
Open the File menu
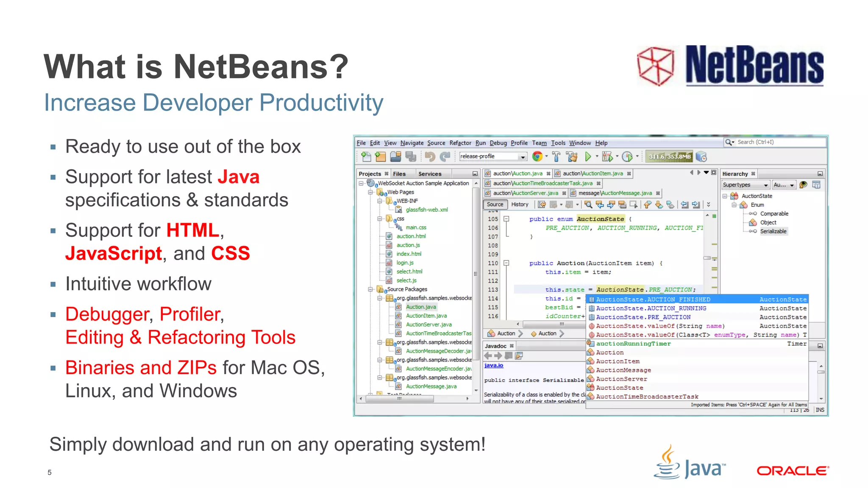[x=361, y=143]
